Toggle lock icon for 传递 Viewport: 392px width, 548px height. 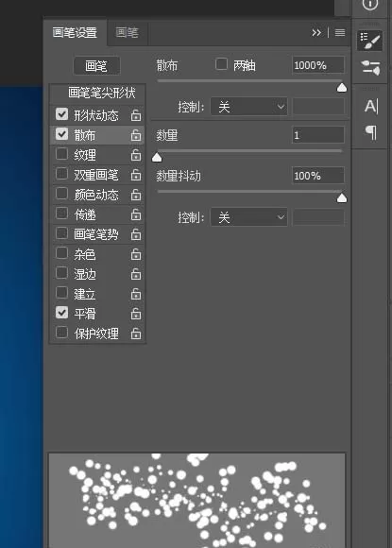(x=136, y=214)
